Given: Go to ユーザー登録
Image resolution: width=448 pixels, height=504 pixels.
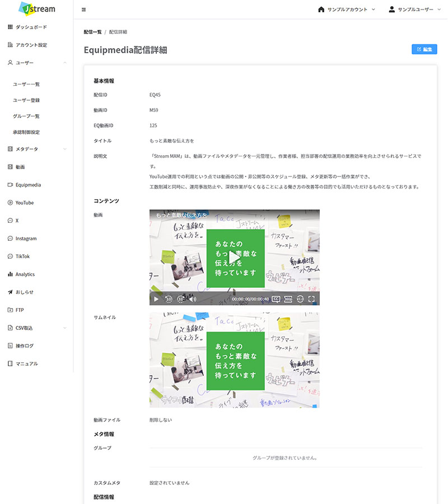Looking at the screenshot, I should tap(26, 100).
